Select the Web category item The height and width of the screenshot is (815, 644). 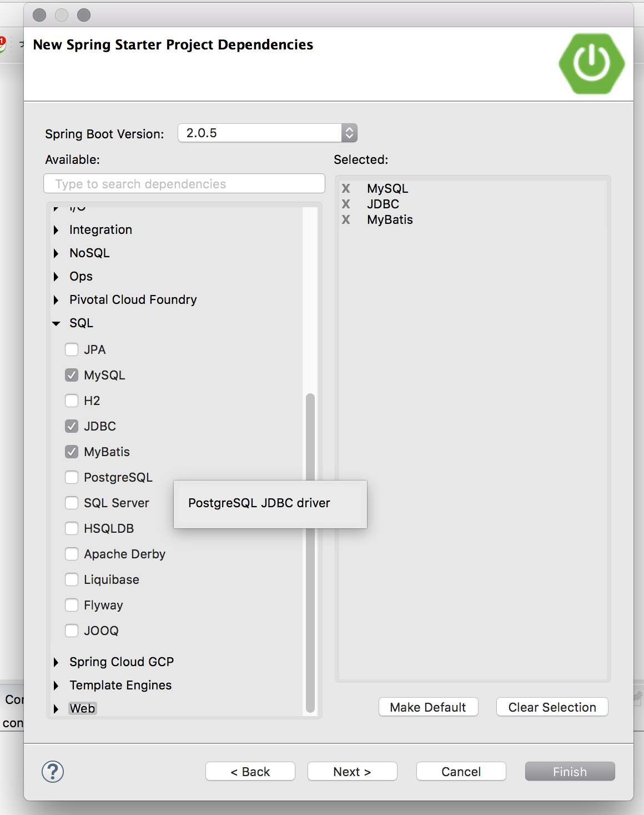(82, 708)
